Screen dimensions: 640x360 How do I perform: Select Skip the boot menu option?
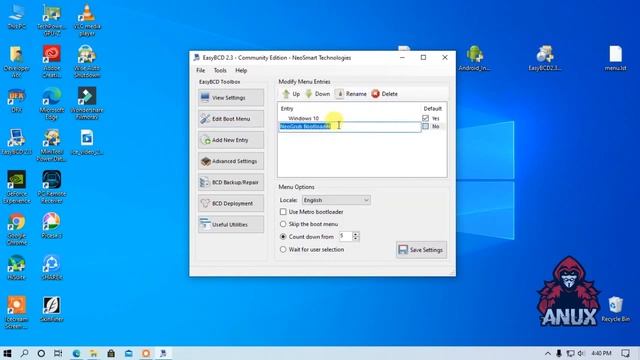tap(283, 224)
